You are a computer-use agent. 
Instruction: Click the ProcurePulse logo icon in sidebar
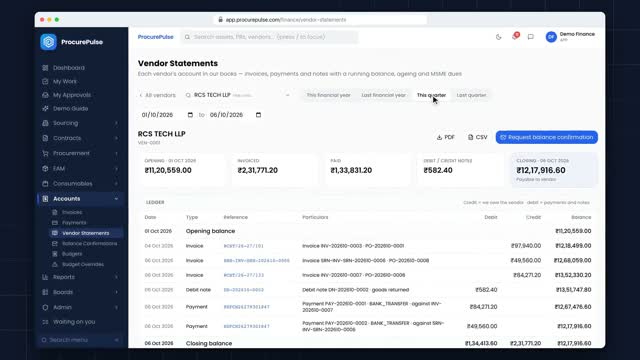pos(49,42)
